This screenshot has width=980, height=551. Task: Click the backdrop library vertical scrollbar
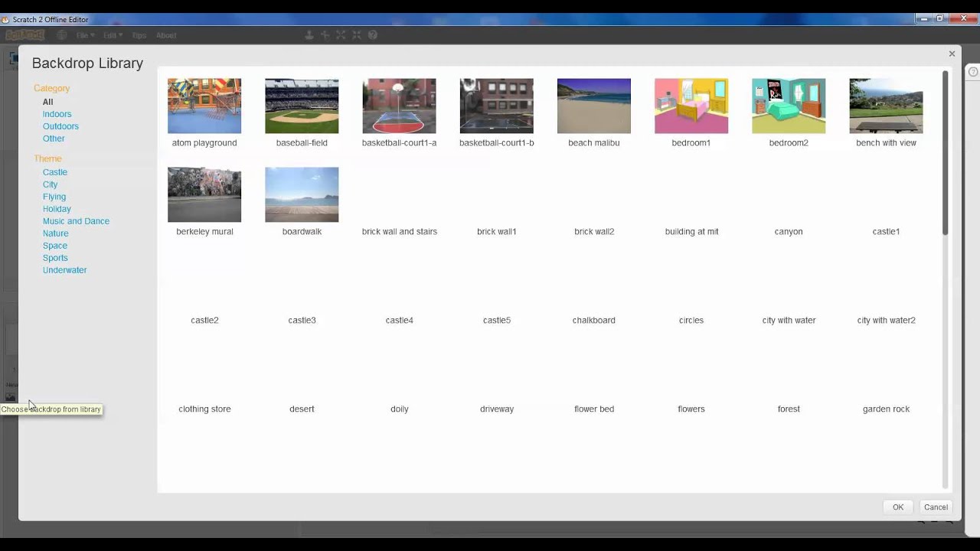pos(946,153)
